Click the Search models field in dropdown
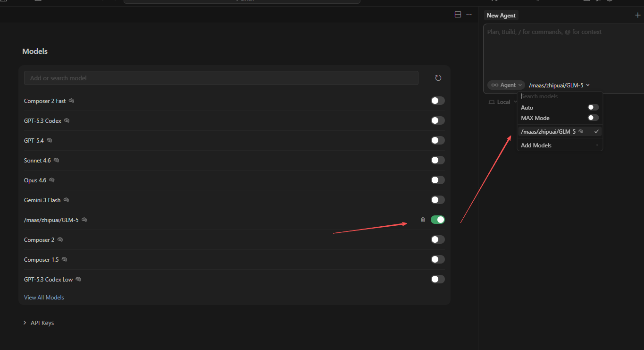Image resolution: width=644 pixels, height=350 pixels. [x=560, y=96]
